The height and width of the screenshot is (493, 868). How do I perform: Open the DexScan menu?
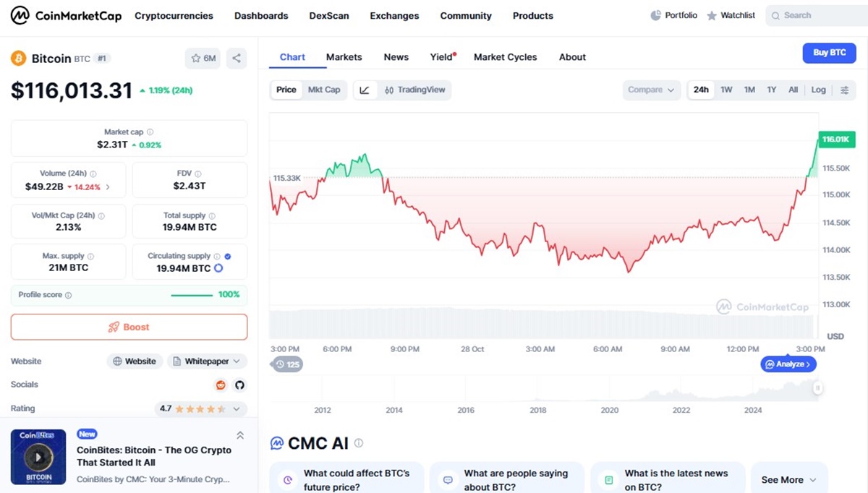[329, 15]
